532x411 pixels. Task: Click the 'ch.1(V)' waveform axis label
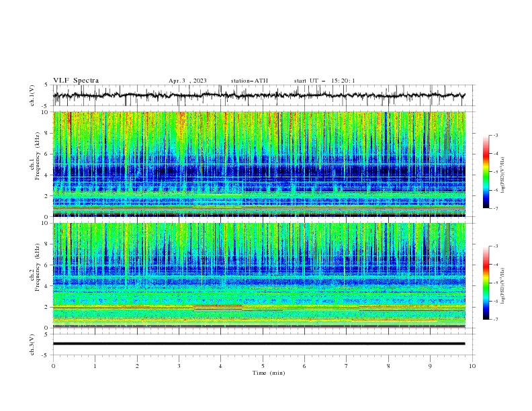pyautogui.click(x=32, y=95)
